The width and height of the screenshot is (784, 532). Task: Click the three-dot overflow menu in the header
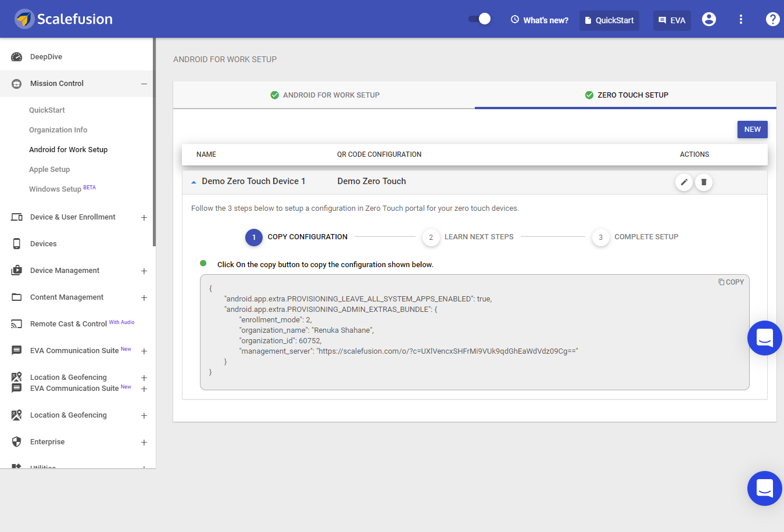tap(741, 19)
